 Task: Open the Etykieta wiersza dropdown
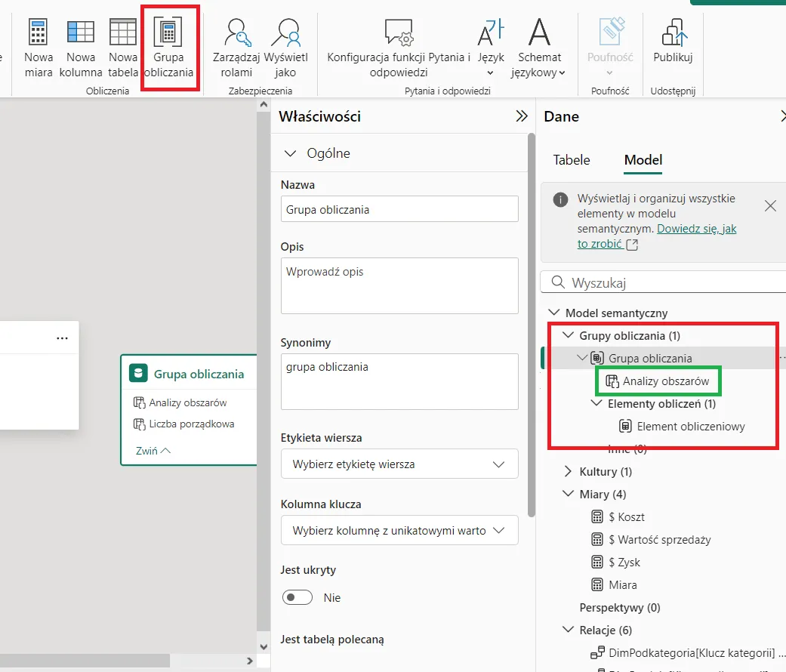pos(399,464)
